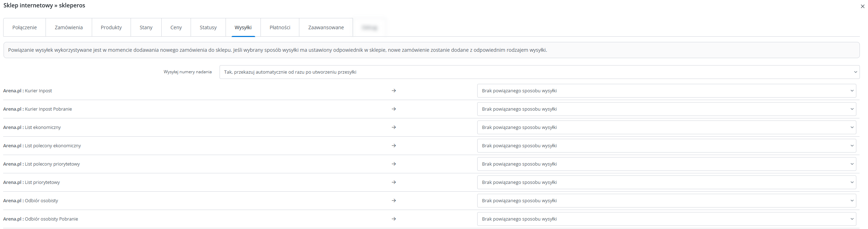
Task: Open the Zamówienia tab
Action: [x=69, y=27]
